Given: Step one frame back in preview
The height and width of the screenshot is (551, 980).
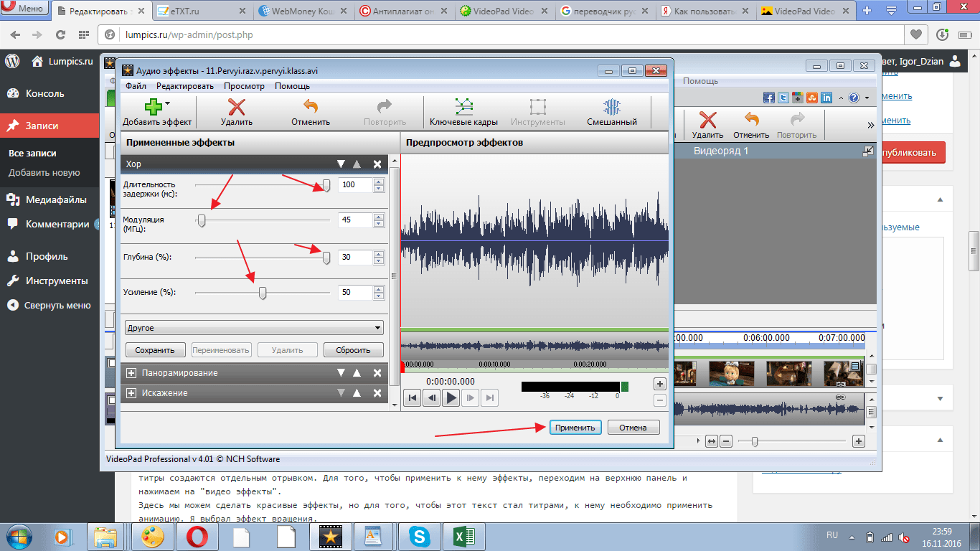Looking at the screenshot, I should click(431, 397).
